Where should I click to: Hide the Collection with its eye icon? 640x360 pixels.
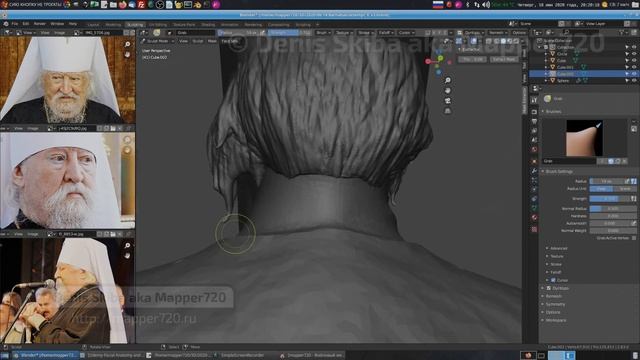pyautogui.click(x=634, y=47)
